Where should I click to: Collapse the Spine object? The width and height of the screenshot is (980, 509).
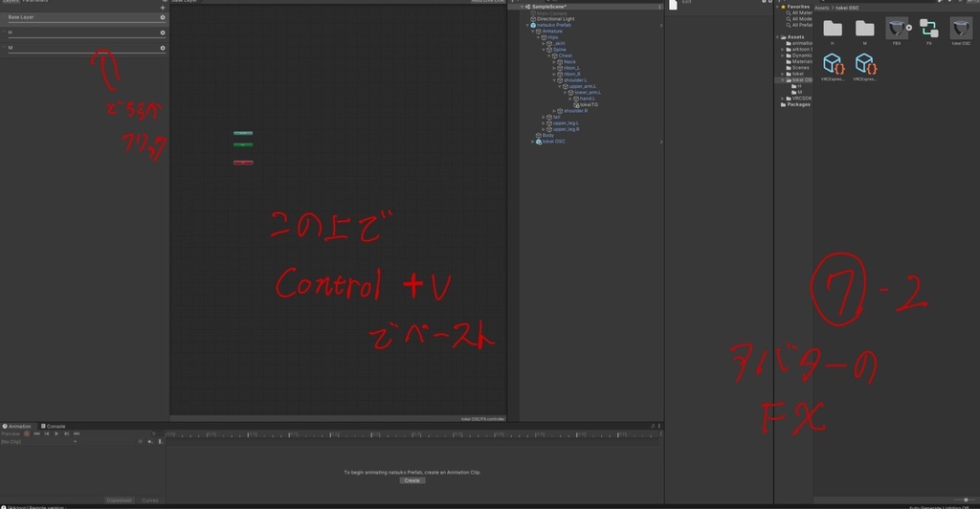(x=544, y=50)
